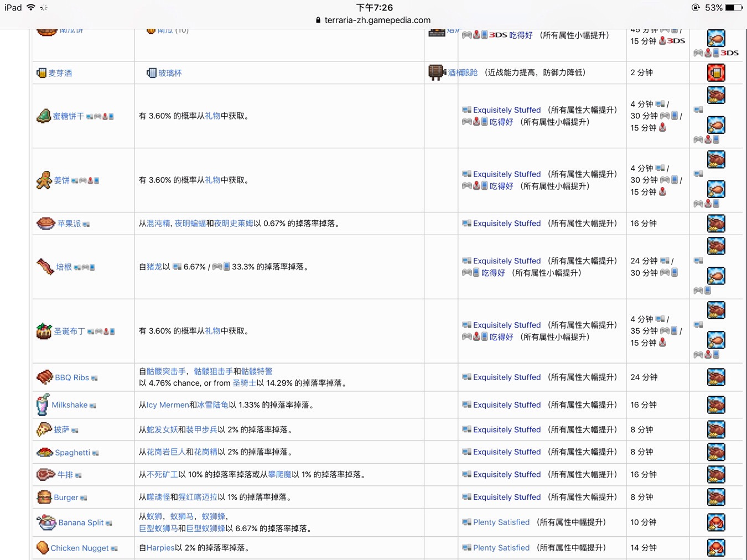Open the 培根 item link
Screen dimensions: 747x560
[x=64, y=267]
